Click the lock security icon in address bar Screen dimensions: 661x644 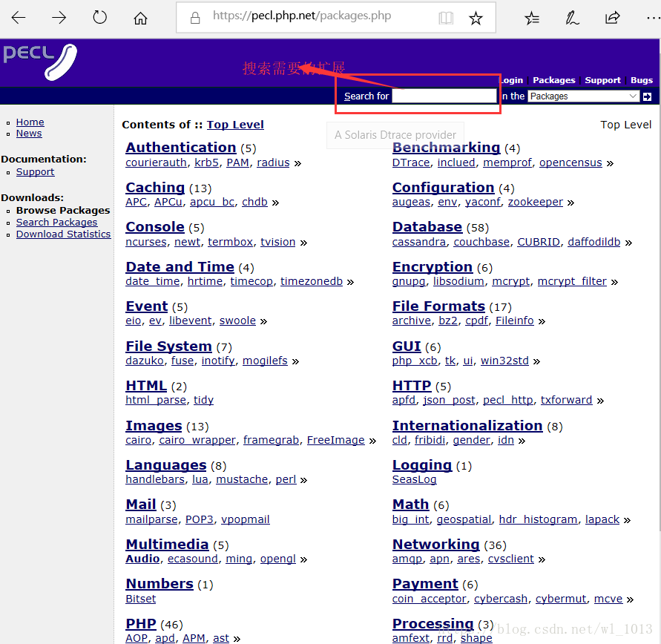click(x=195, y=18)
